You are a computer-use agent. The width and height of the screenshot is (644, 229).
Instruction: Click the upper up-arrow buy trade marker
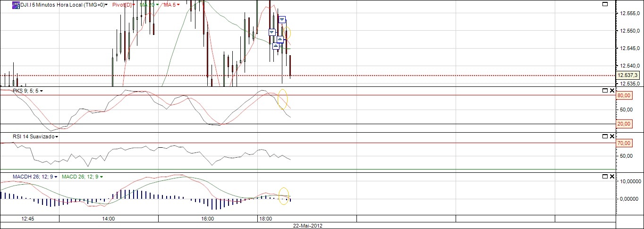click(x=280, y=39)
